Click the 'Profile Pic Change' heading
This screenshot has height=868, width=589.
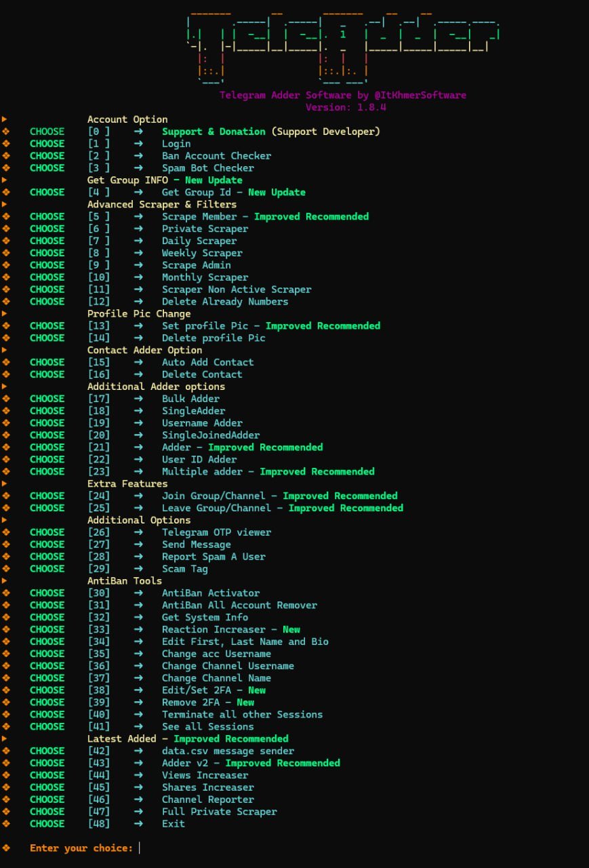coord(139,315)
